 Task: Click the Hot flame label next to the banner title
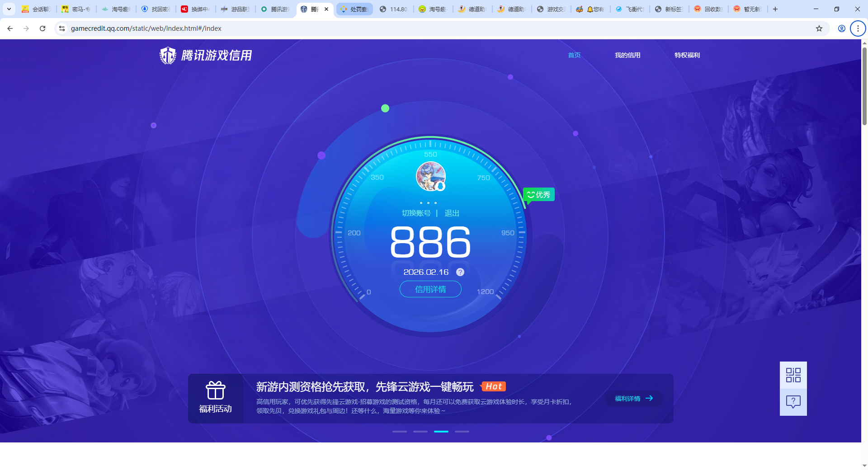493,386
